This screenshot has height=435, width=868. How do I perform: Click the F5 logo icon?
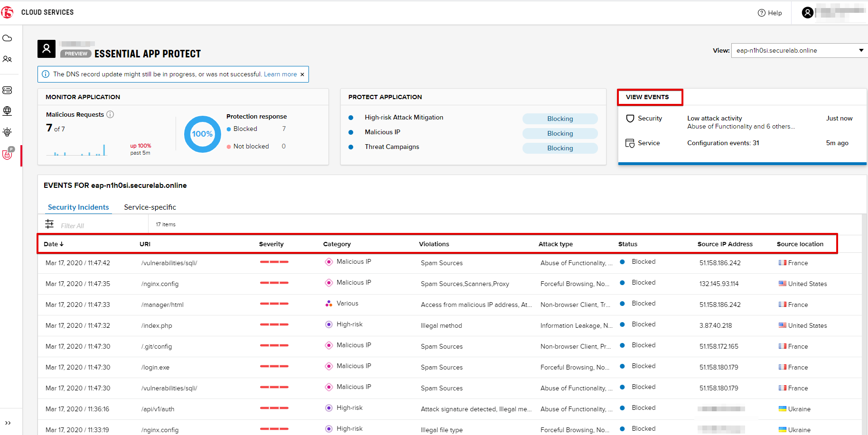(x=7, y=12)
